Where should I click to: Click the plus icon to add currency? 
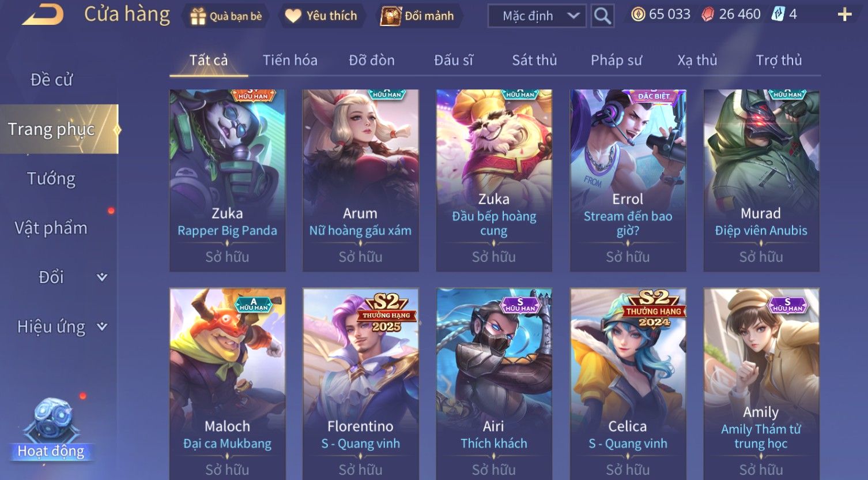844,14
